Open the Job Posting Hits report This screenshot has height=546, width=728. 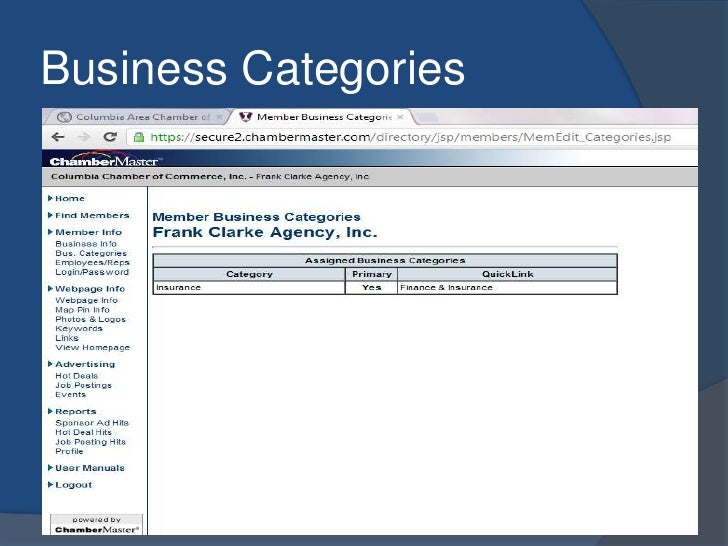(91, 442)
